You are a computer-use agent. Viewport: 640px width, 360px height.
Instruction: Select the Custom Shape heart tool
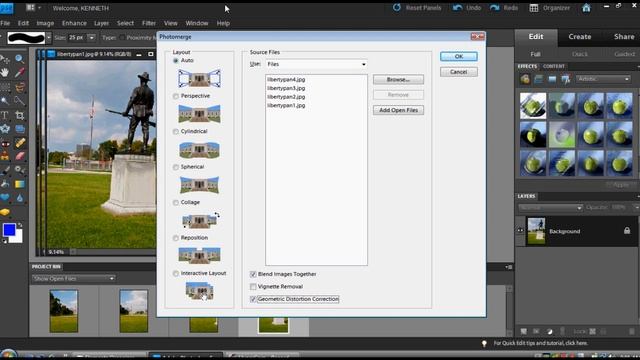point(5,198)
